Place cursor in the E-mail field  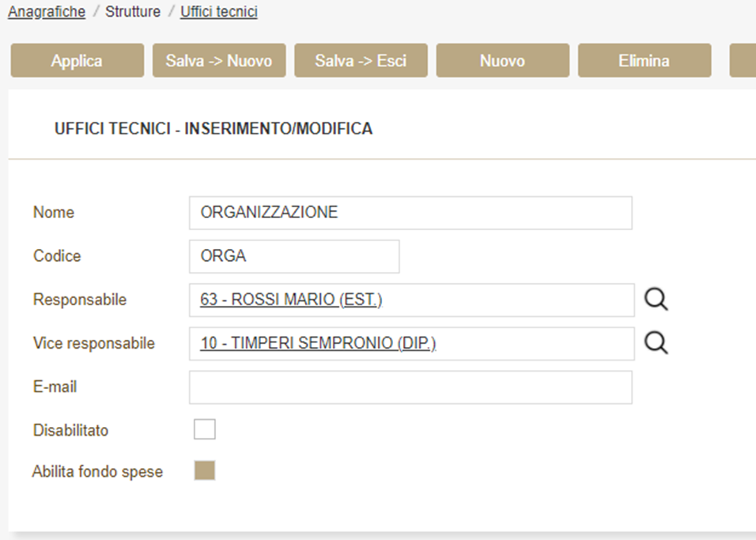tap(410, 387)
